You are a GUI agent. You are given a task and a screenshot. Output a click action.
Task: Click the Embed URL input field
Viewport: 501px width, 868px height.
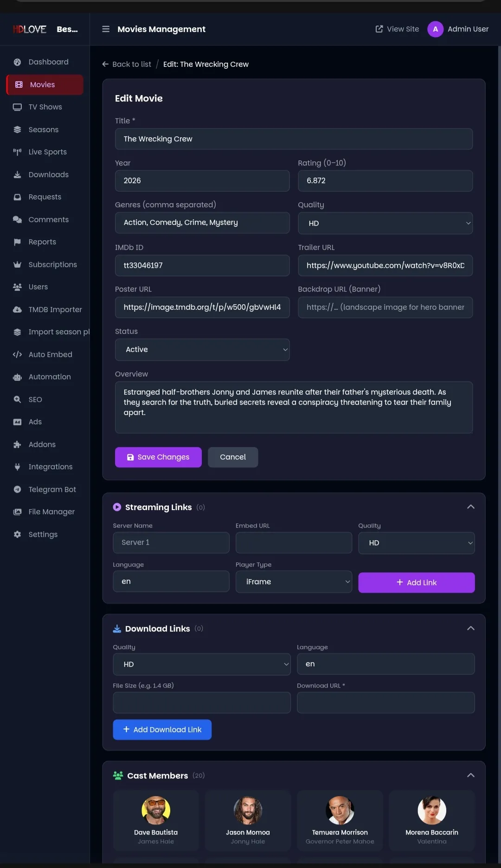pyautogui.click(x=294, y=542)
